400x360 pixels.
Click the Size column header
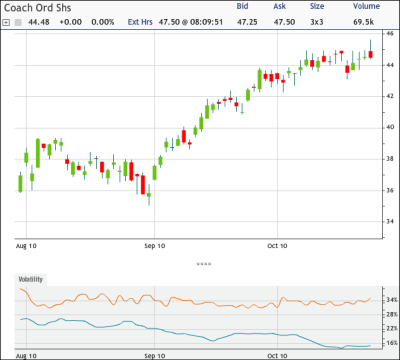click(317, 6)
